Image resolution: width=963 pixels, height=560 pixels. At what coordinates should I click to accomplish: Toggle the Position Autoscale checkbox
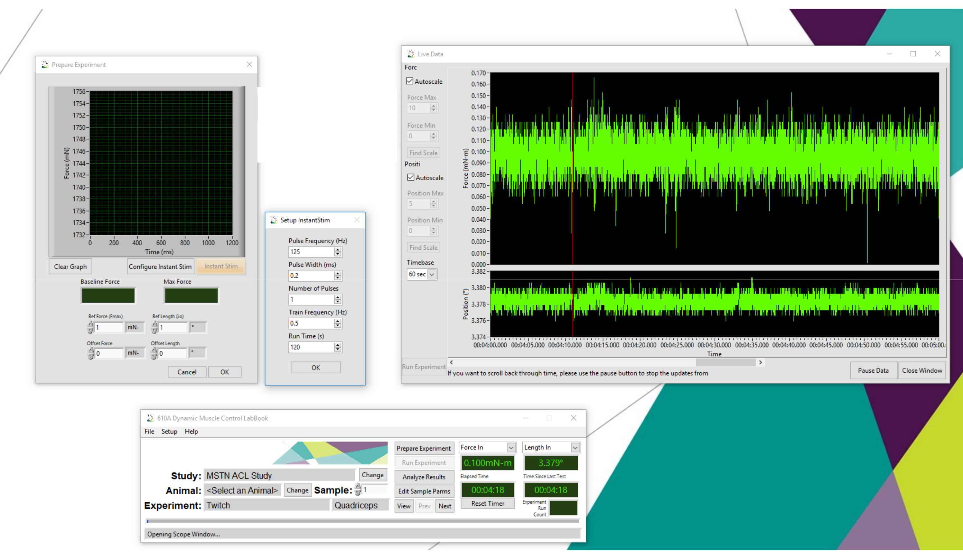pyautogui.click(x=411, y=177)
